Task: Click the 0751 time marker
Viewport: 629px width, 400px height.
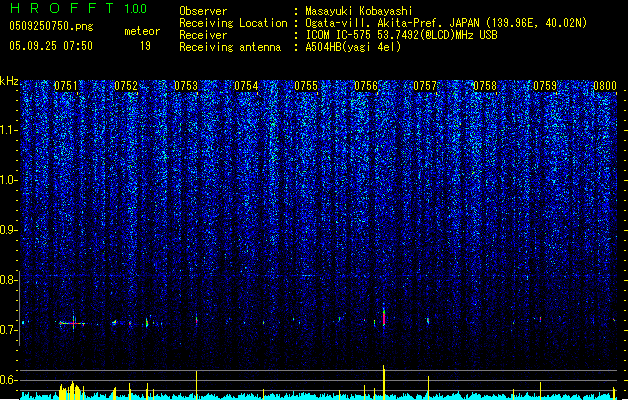Action: tap(66, 86)
